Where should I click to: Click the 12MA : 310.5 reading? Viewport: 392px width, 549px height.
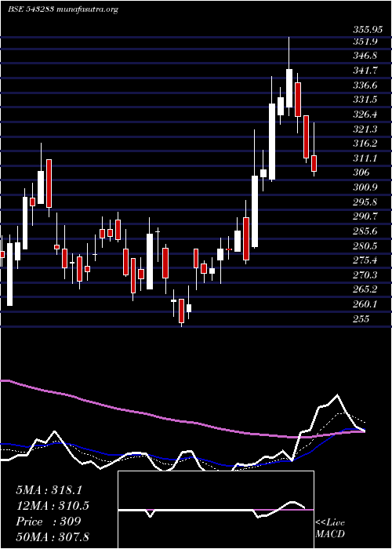[x=53, y=505]
